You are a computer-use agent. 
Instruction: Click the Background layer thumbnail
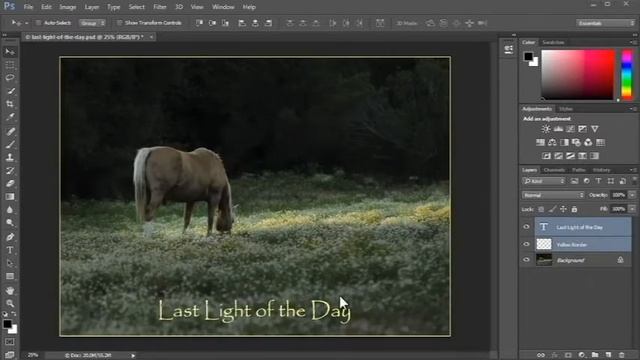coord(544,260)
